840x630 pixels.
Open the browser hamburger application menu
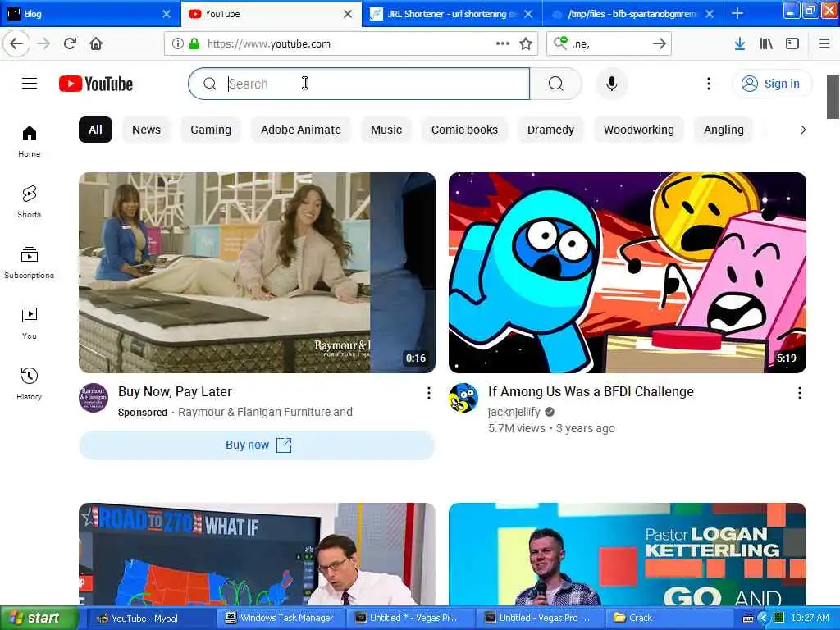[x=824, y=43]
